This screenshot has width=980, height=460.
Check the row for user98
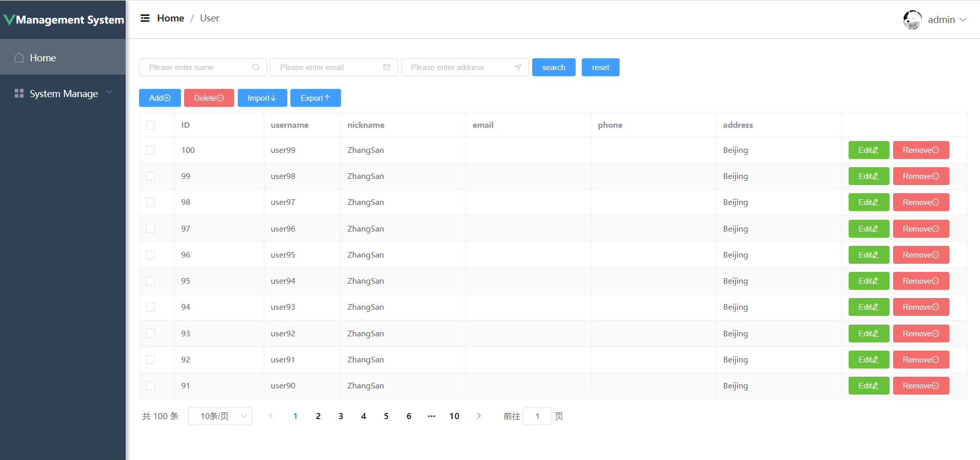(150, 176)
